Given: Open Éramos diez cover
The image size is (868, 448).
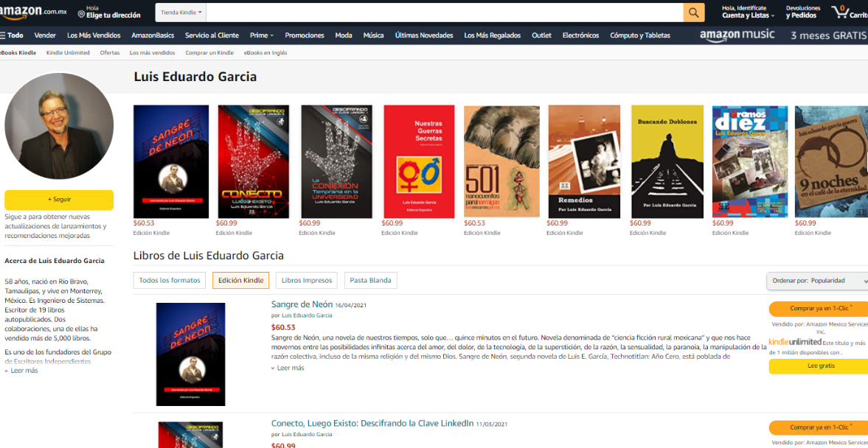Looking at the screenshot, I should coord(749,161).
